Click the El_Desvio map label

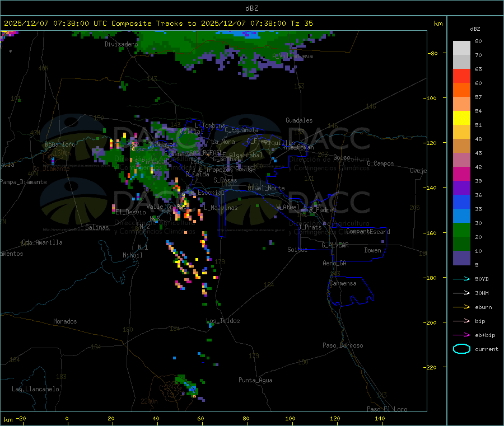(x=130, y=212)
